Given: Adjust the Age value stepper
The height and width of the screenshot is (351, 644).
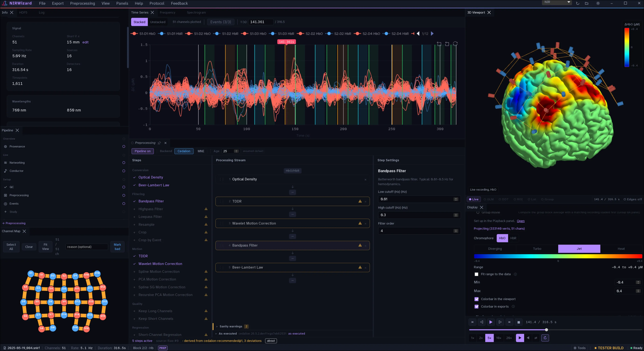Looking at the screenshot, I should click(236, 151).
